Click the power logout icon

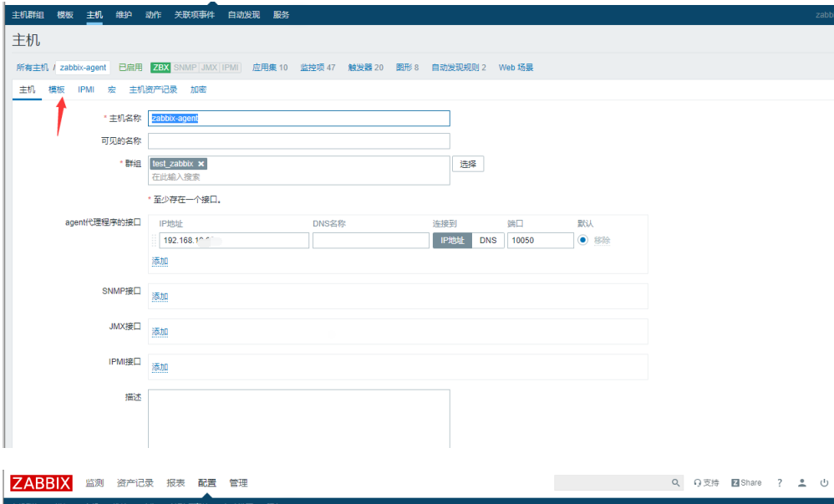click(x=824, y=483)
